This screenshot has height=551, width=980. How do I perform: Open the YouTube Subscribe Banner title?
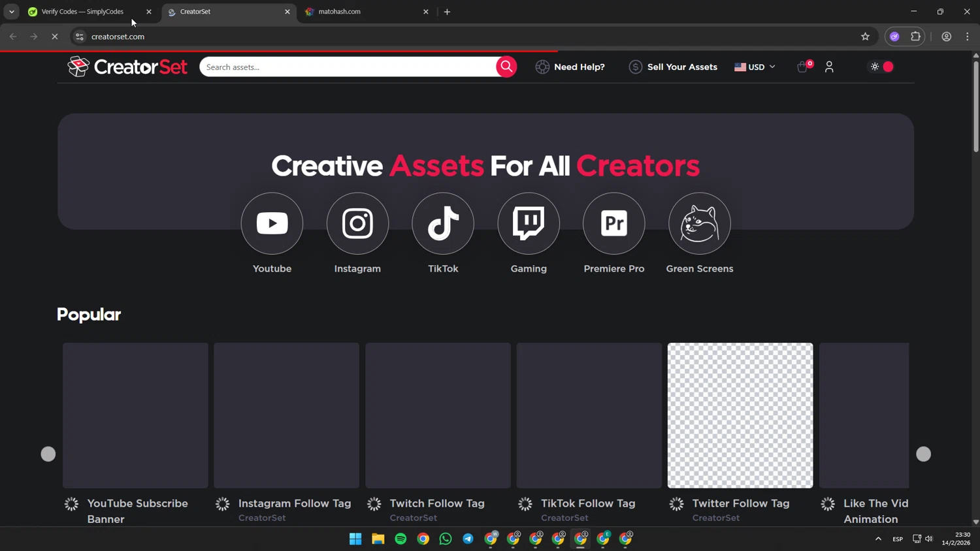(x=138, y=511)
